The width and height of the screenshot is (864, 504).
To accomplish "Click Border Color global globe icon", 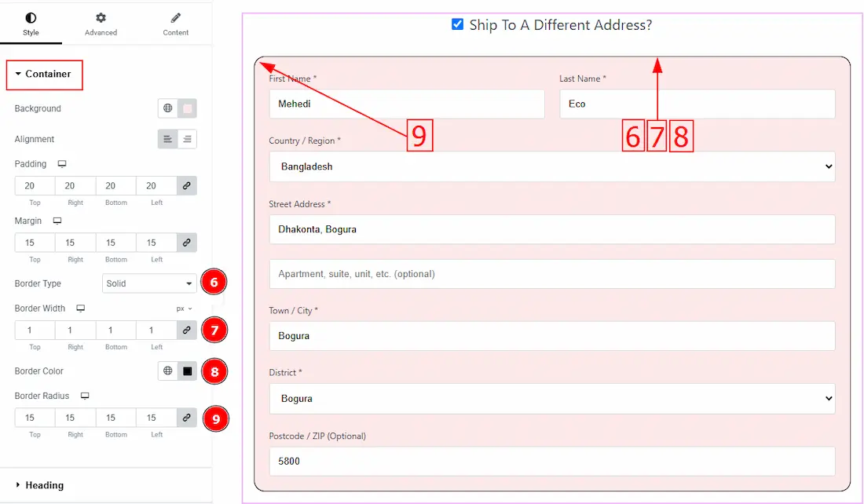I will tap(167, 371).
